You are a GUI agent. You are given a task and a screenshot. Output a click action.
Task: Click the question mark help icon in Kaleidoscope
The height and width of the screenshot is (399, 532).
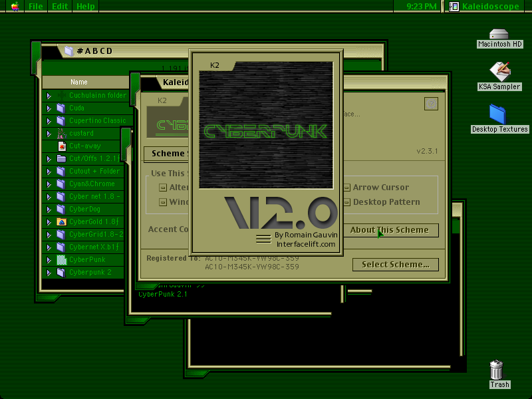[431, 104]
